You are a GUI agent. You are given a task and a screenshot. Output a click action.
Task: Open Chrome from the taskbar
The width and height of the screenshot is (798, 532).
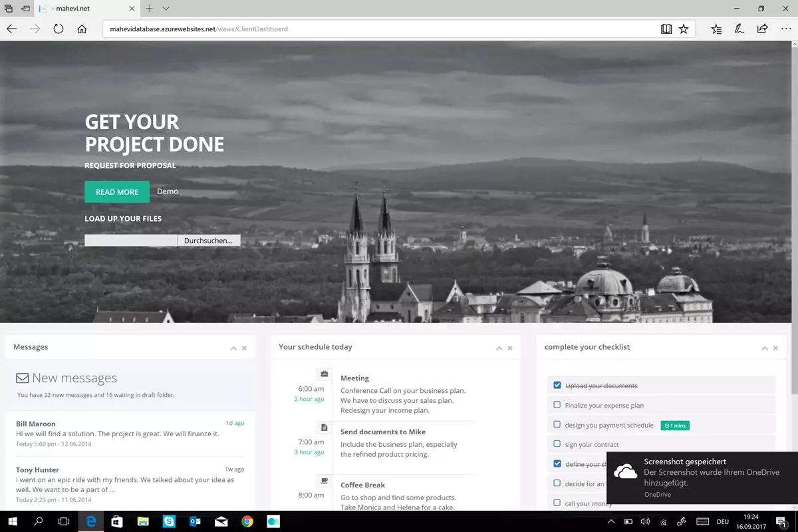click(247, 521)
